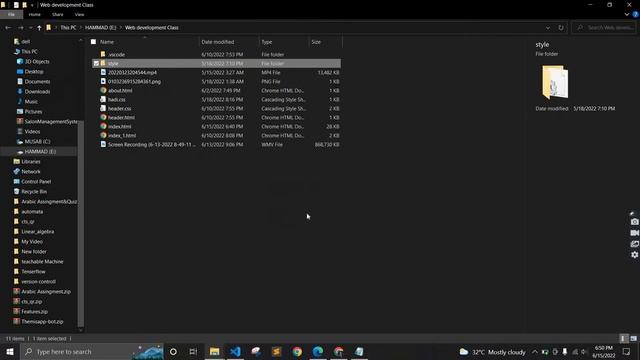Click Type here to search box
The width and height of the screenshot is (640, 360).
(92, 351)
